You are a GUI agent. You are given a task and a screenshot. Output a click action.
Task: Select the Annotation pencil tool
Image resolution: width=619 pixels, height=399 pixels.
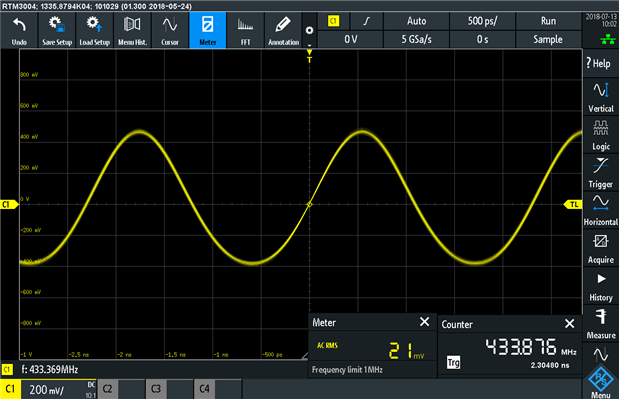283,30
